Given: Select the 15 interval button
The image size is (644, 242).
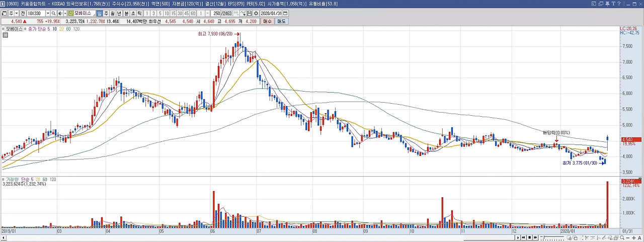Looking at the screenshot, I should [173, 13].
